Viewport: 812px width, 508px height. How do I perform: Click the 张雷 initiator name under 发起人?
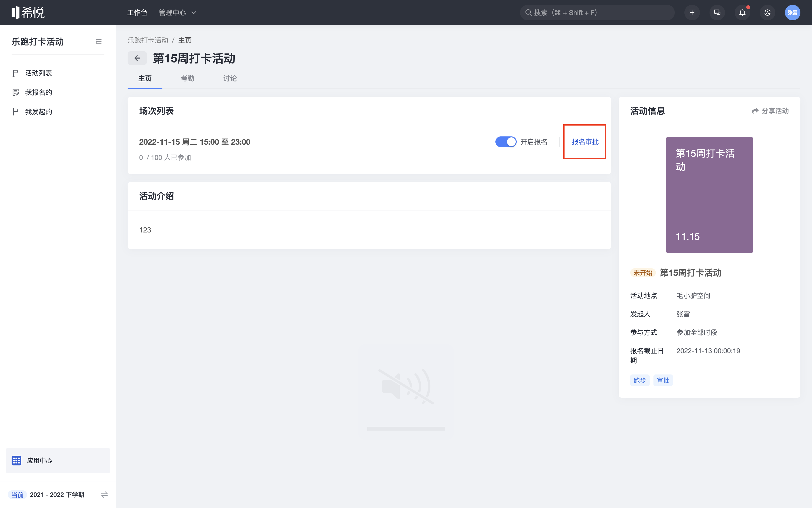683,314
